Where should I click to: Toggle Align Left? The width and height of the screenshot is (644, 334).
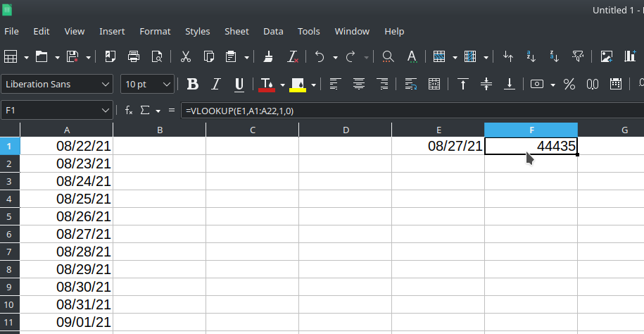336,84
